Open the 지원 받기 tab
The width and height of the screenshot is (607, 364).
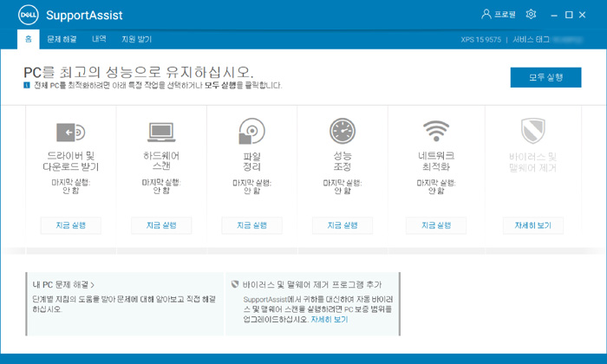(137, 39)
